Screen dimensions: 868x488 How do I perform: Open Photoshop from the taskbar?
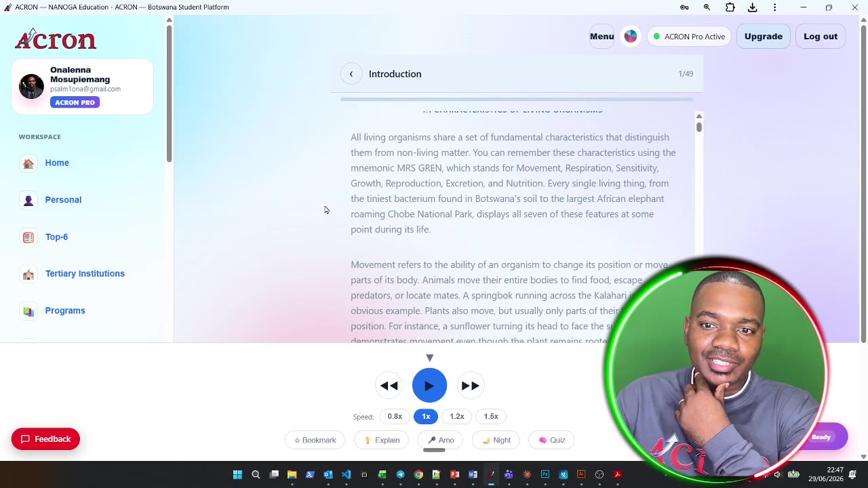click(545, 474)
